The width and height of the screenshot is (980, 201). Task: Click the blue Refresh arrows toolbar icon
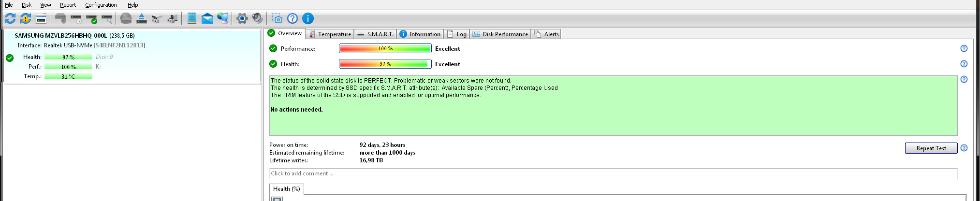coord(10,19)
